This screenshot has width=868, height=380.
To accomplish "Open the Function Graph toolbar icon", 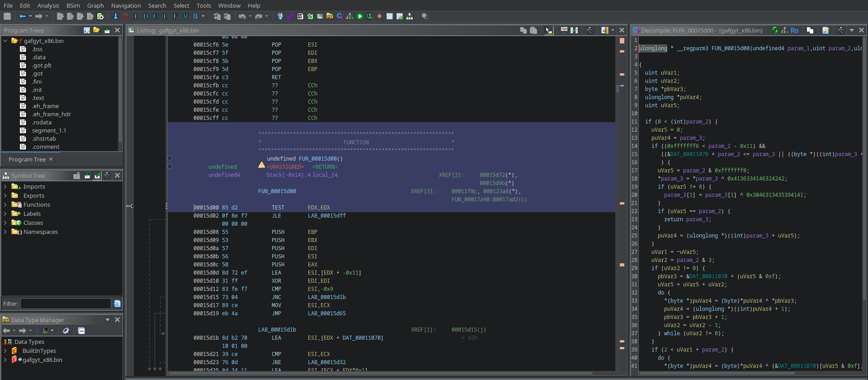I will point(350,16).
